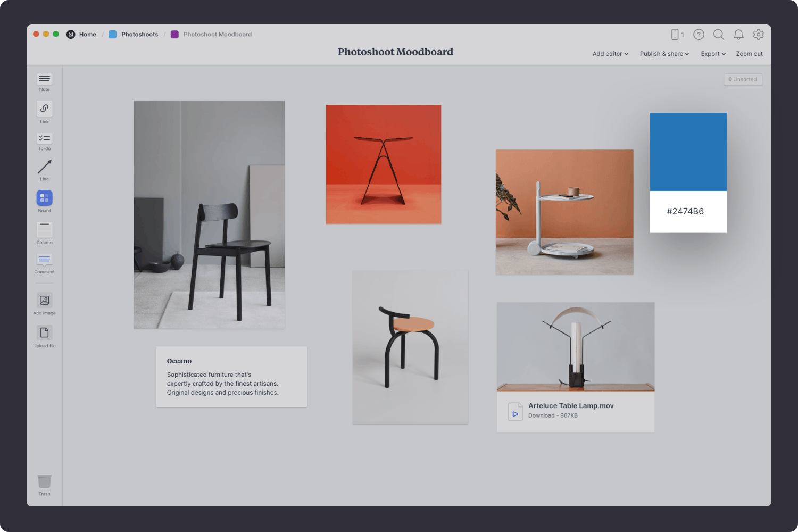The image size is (798, 532).
Task: Expand the Export dropdown
Action: 713,54
